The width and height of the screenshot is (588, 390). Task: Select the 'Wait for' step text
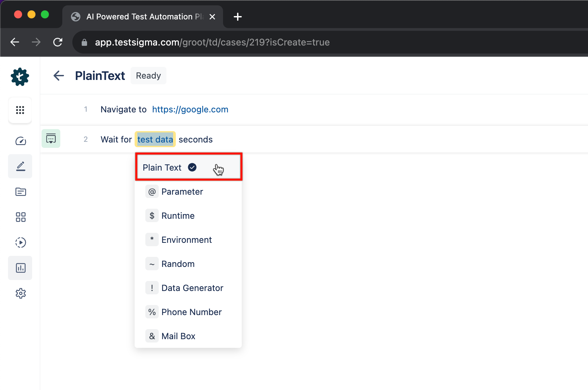[x=116, y=139]
